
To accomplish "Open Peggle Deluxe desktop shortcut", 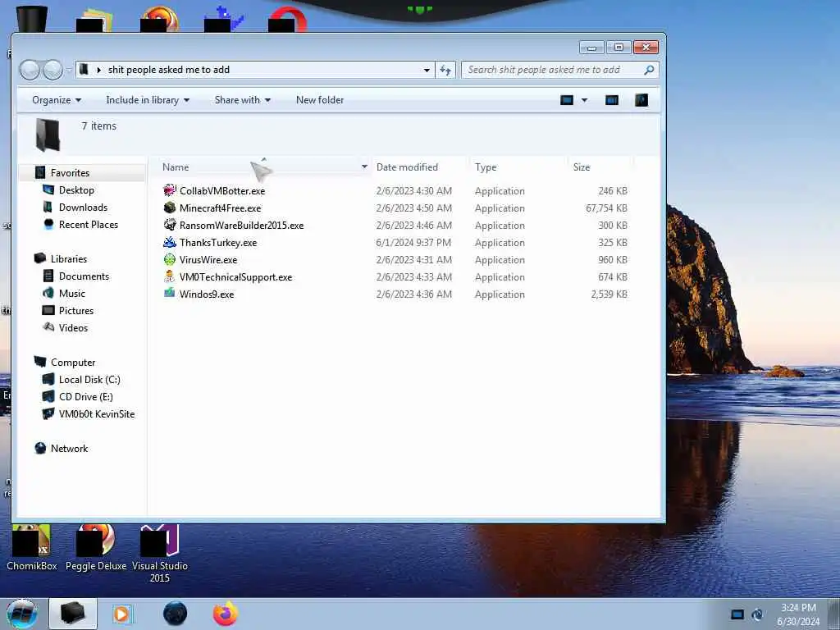I will pos(96,548).
